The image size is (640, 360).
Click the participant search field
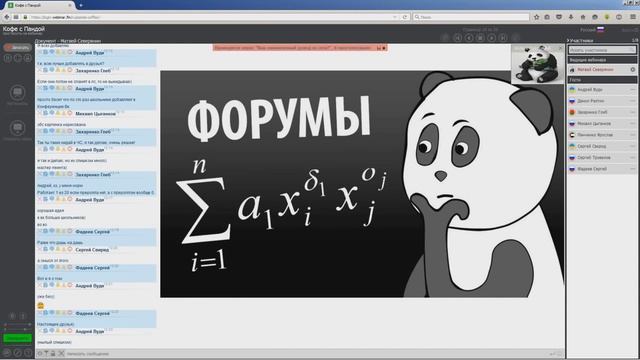click(602, 50)
